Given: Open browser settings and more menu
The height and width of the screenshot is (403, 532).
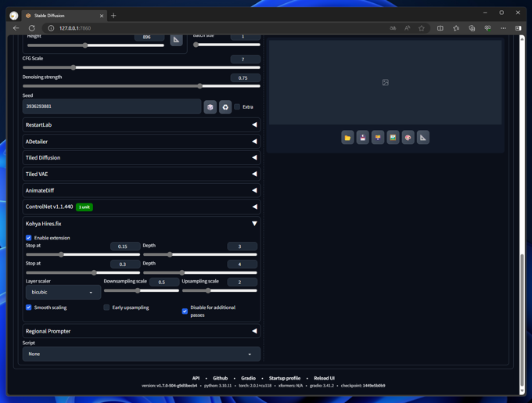Looking at the screenshot, I should 503,28.
